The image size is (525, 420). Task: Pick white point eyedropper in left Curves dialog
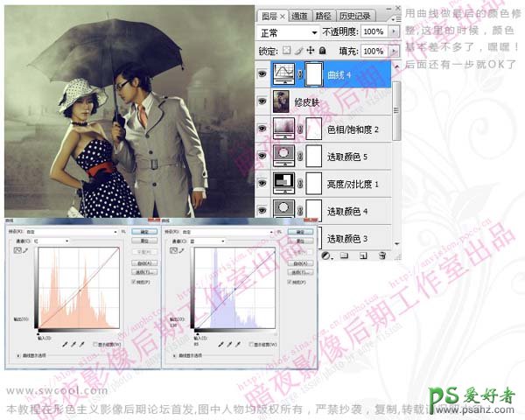(81, 344)
